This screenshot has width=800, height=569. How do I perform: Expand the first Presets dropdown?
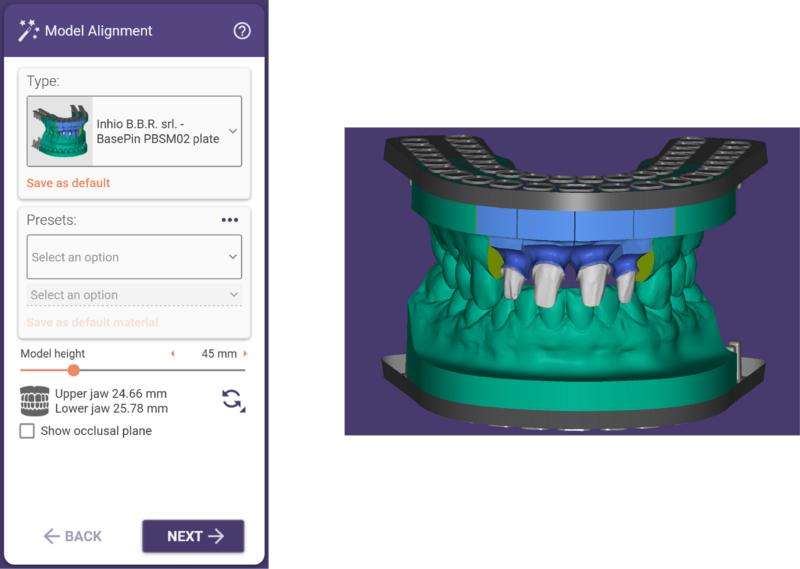(x=134, y=257)
